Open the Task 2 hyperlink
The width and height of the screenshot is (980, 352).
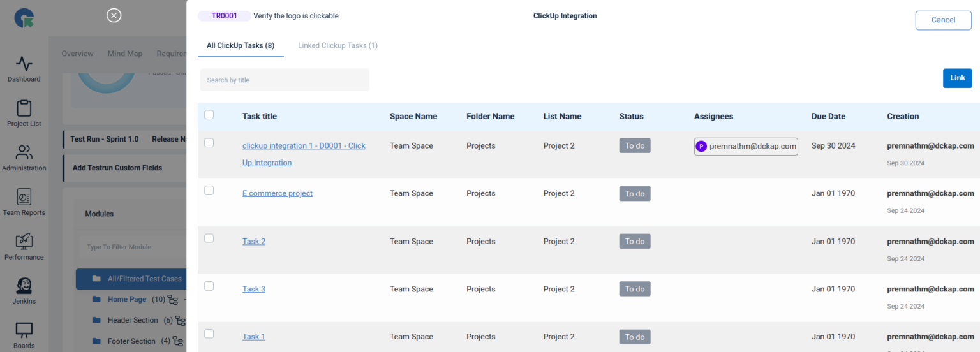pos(254,241)
